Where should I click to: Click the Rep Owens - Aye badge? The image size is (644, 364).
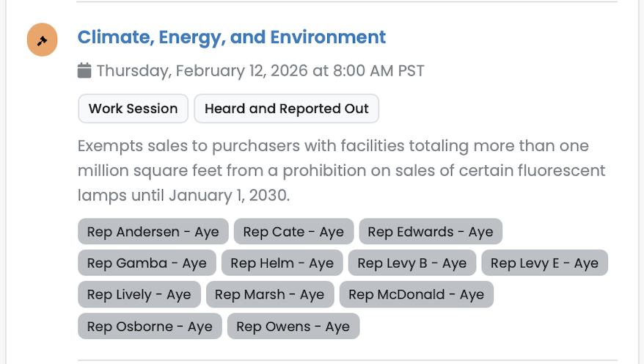[x=293, y=327]
